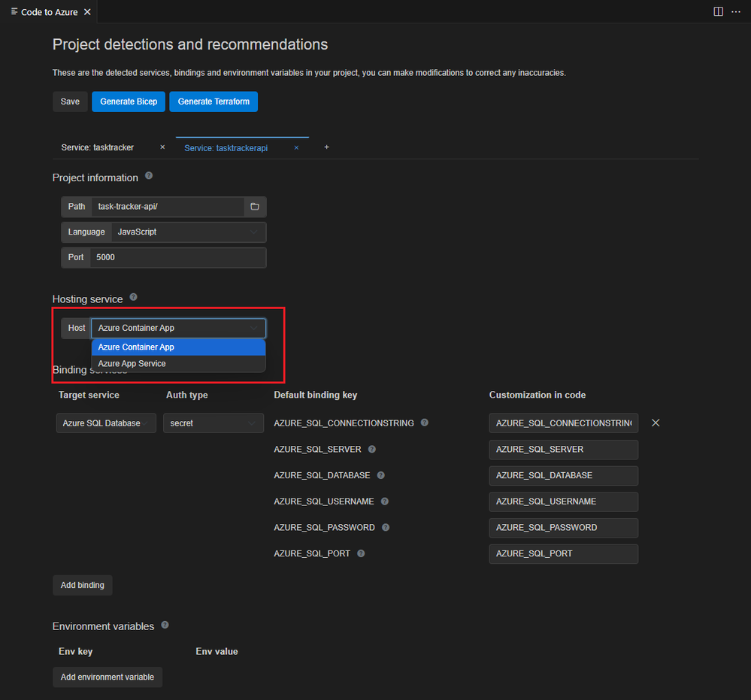Viewport: 751px width, 700px height.
Task: Open the AZURE_SQL_CONNECTIONSTRING help icon
Action: 424,423
